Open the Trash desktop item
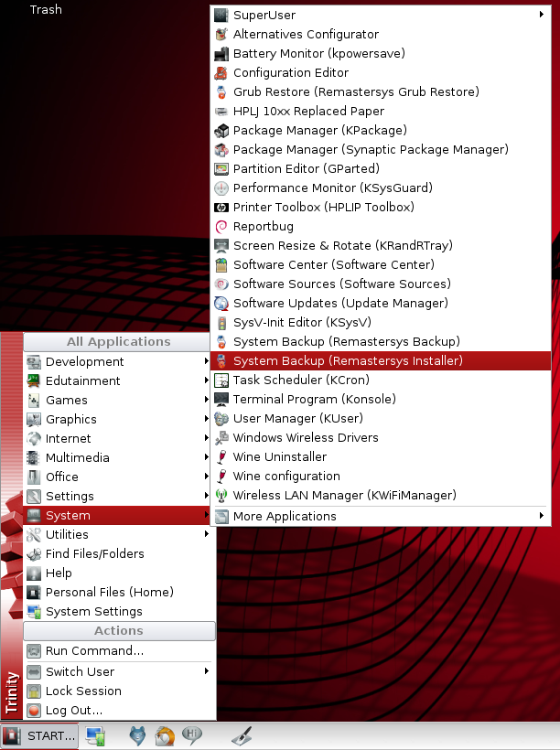 (x=46, y=9)
